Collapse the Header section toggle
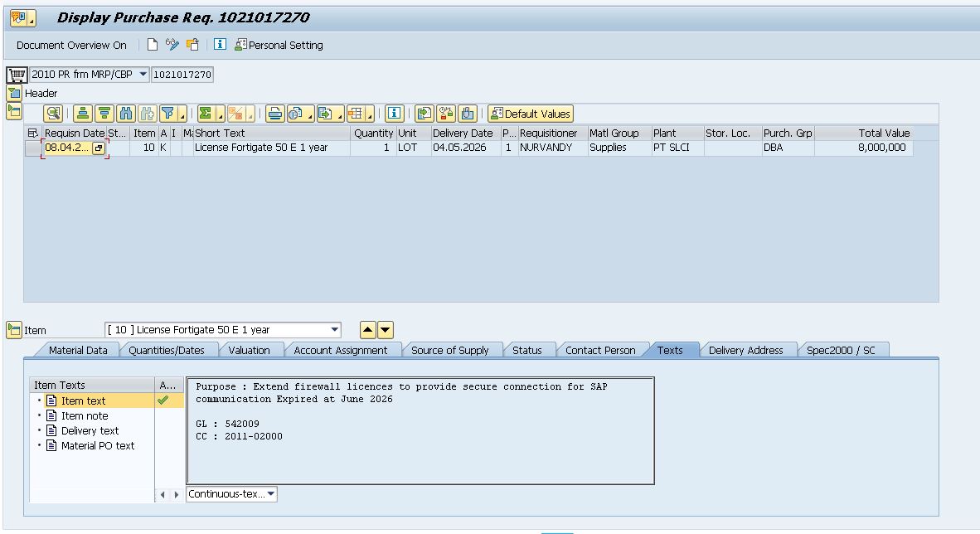The height and width of the screenshot is (534, 980). tap(14, 93)
